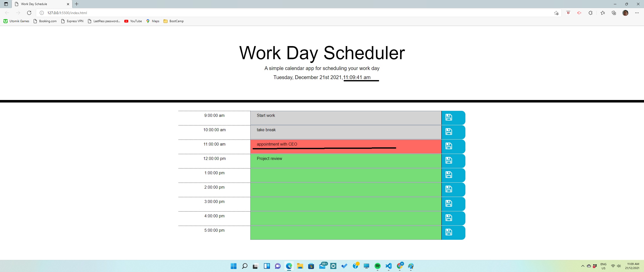This screenshot has width=644, height=272.
Task: Click the empty 1:00:00 pm text area
Action: click(346, 175)
